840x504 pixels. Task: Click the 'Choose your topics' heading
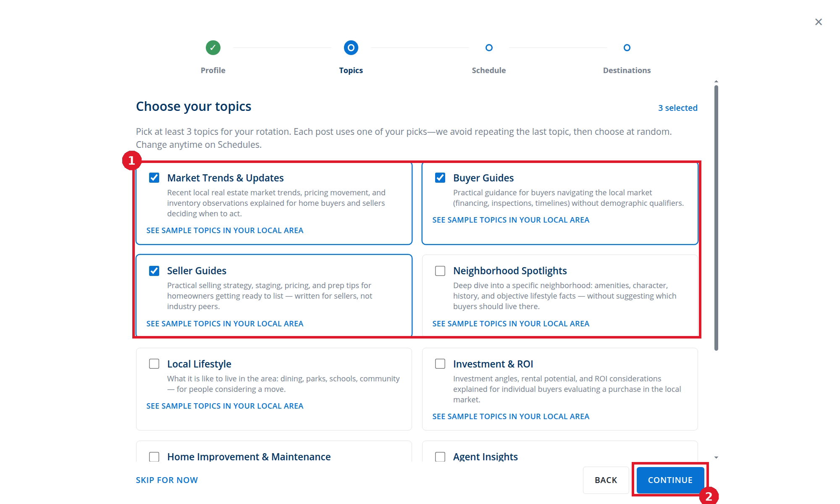click(x=194, y=106)
